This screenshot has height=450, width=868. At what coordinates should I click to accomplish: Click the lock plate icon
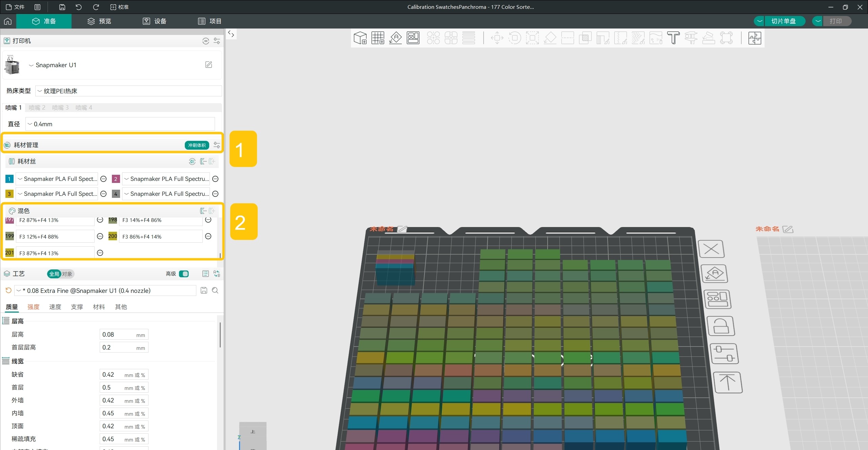[x=721, y=326]
